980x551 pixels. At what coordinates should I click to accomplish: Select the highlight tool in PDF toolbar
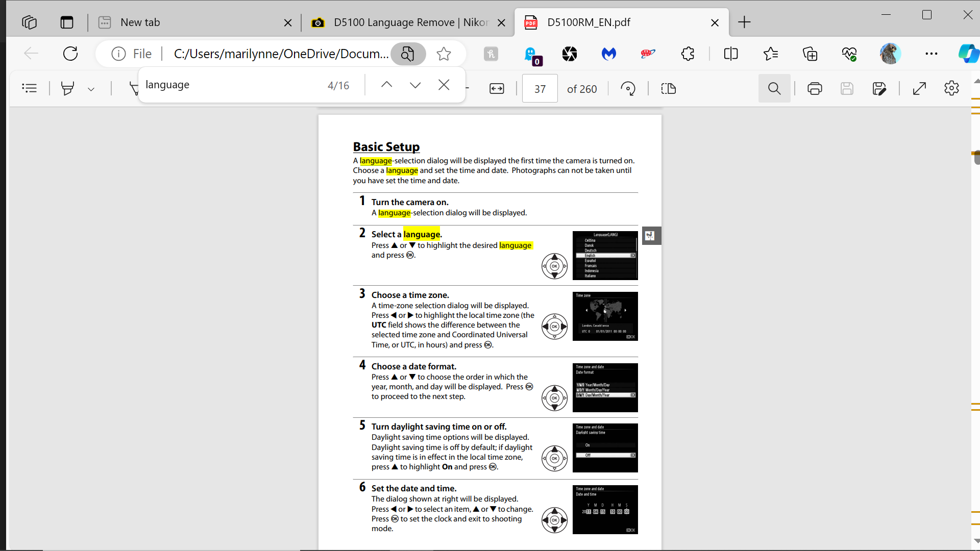coord(67,88)
